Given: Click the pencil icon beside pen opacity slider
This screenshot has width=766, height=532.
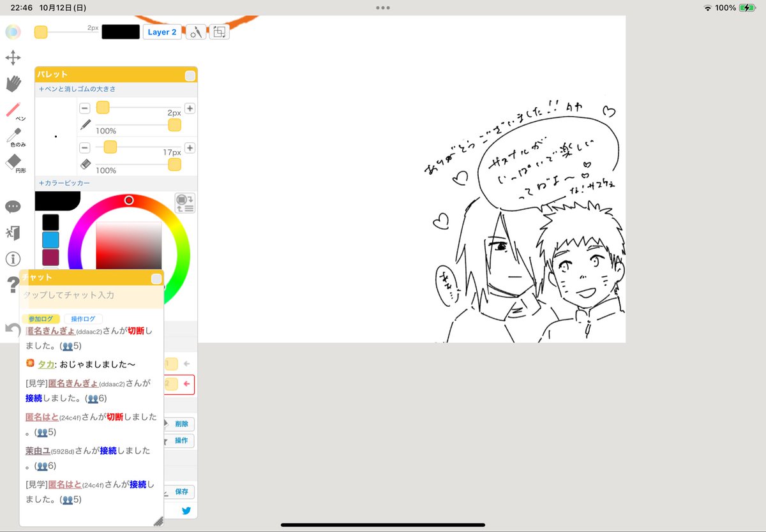Looking at the screenshot, I should [86, 125].
